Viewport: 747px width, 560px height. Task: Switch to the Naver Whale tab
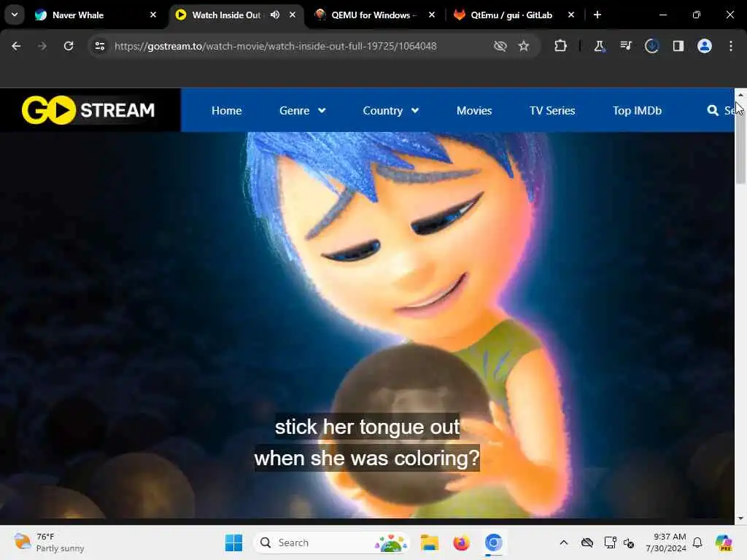(90, 15)
